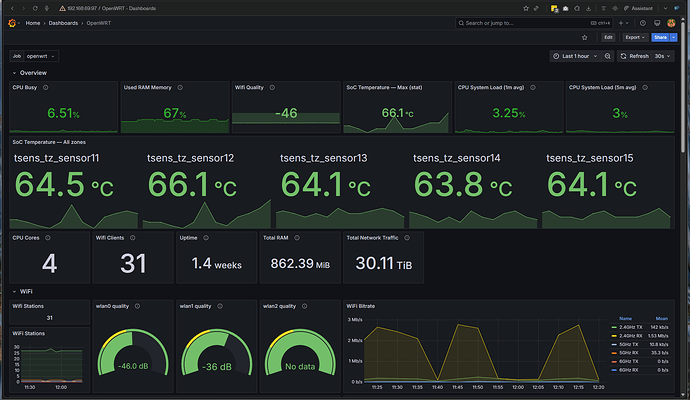Click the Edit dashboard button
This screenshot has width=690, height=400.
click(x=608, y=37)
